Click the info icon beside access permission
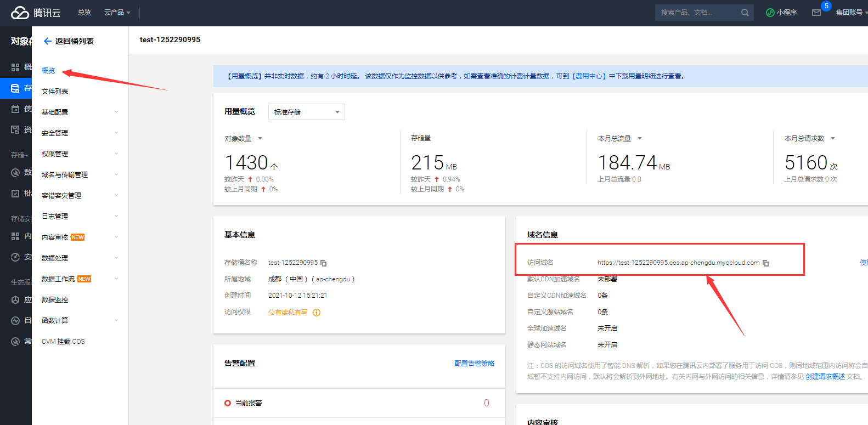 pyautogui.click(x=317, y=313)
